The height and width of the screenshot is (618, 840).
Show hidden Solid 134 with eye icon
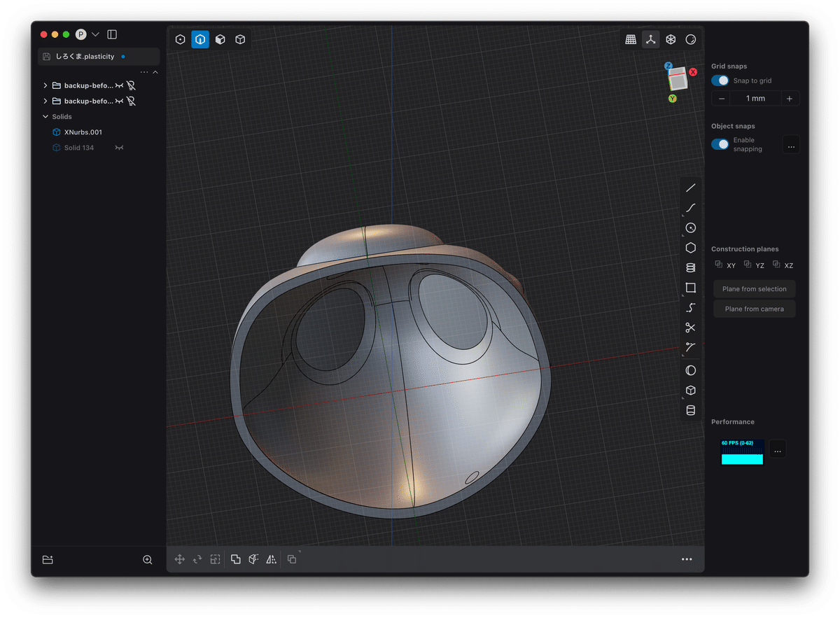(119, 148)
